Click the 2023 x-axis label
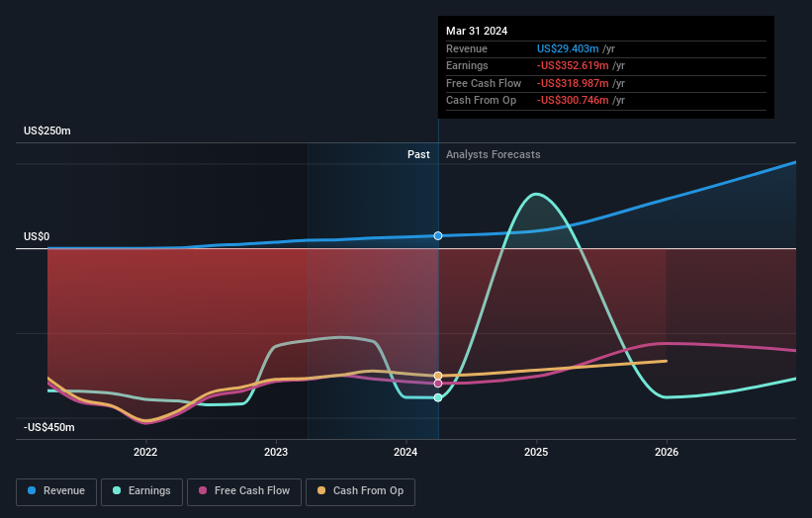Image resolution: width=812 pixels, height=518 pixels. [276, 452]
